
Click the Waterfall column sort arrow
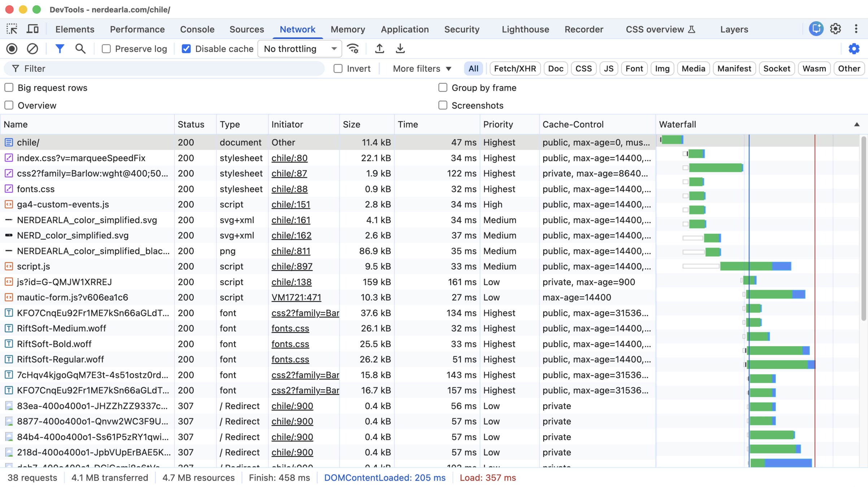tap(856, 124)
